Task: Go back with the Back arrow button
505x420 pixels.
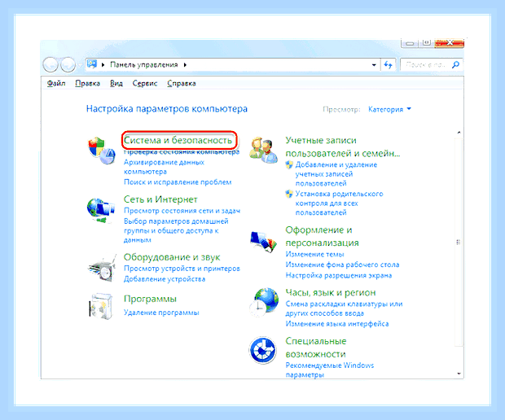Action: (x=50, y=64)
